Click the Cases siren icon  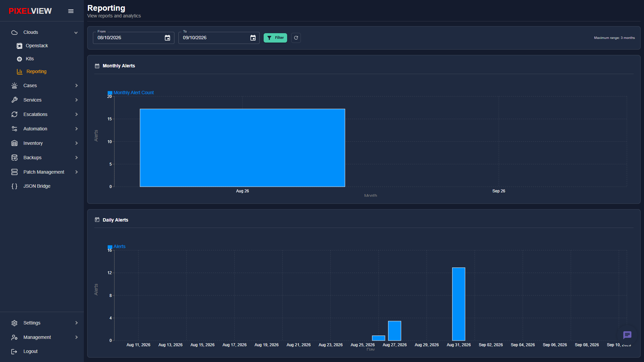tap(14, 85)
